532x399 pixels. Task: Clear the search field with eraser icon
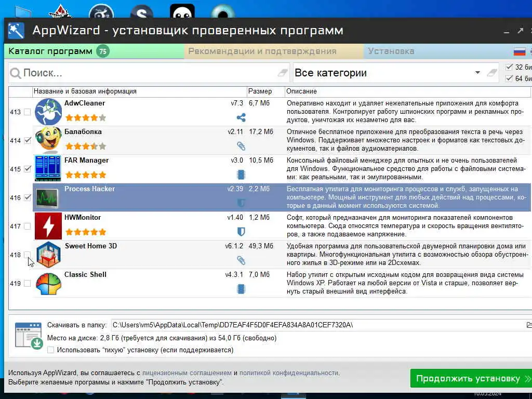[283, 73]
